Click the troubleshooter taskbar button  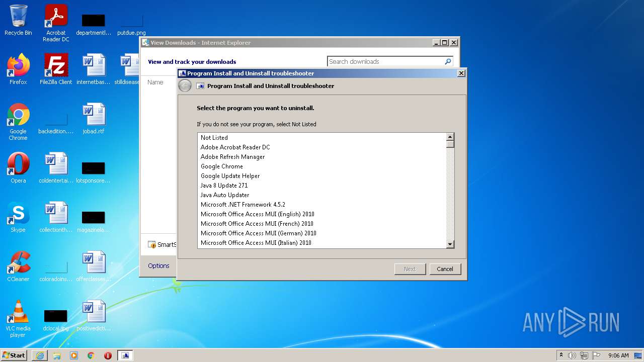125,355
